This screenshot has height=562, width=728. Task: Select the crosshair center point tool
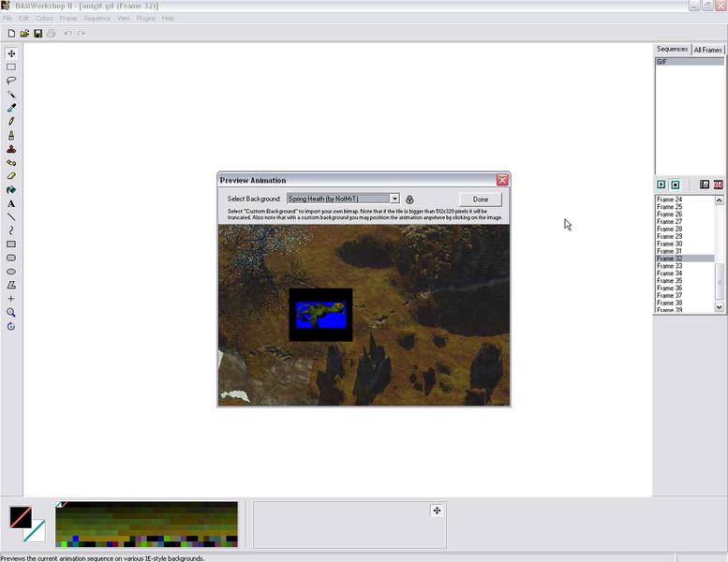11,299
